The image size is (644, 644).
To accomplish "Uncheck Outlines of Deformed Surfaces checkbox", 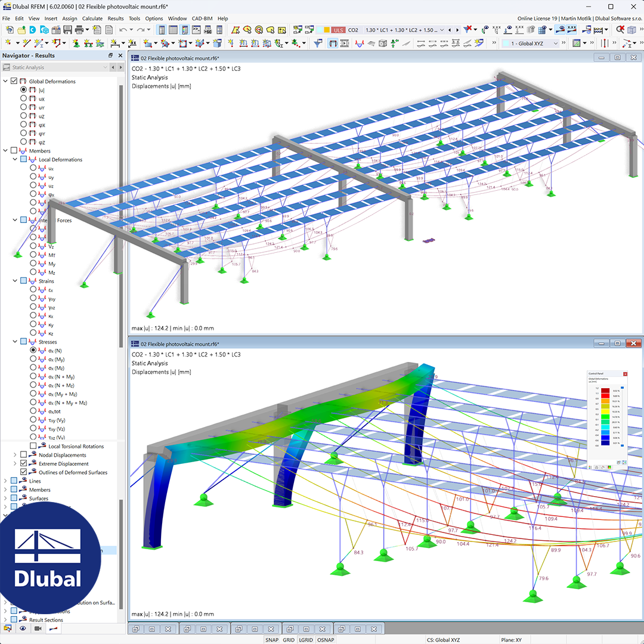I will 23,472.
